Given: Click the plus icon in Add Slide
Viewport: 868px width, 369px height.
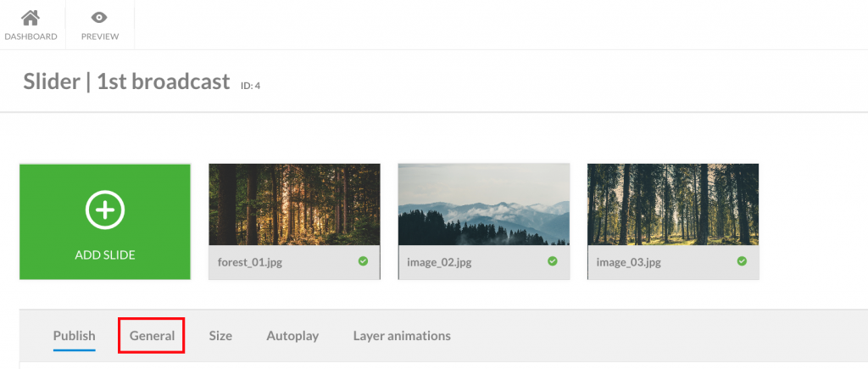Looking at the screenshot, I should point(105,210).
